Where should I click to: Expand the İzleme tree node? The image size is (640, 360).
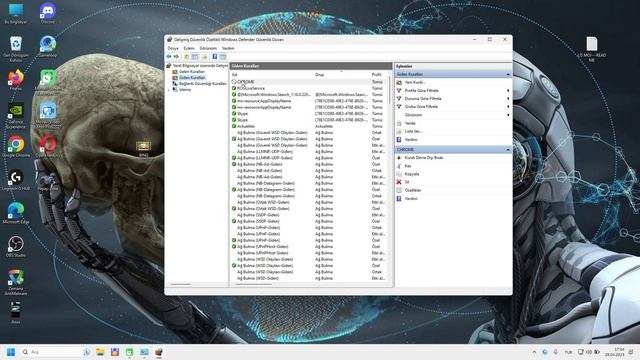coord(169,89)
